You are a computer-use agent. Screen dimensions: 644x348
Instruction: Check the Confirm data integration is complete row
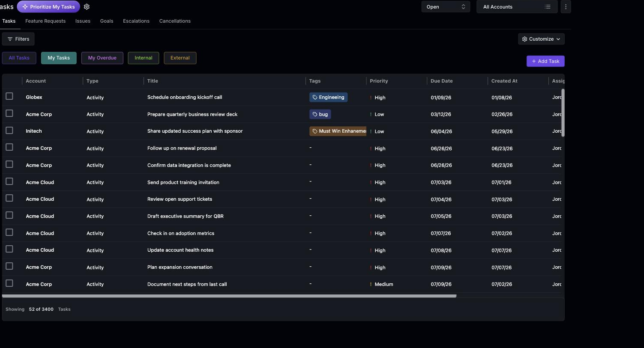[9, 164]
